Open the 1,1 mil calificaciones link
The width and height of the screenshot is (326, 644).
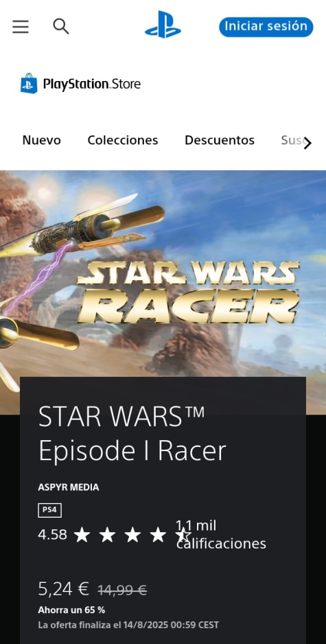click(221, 534)
